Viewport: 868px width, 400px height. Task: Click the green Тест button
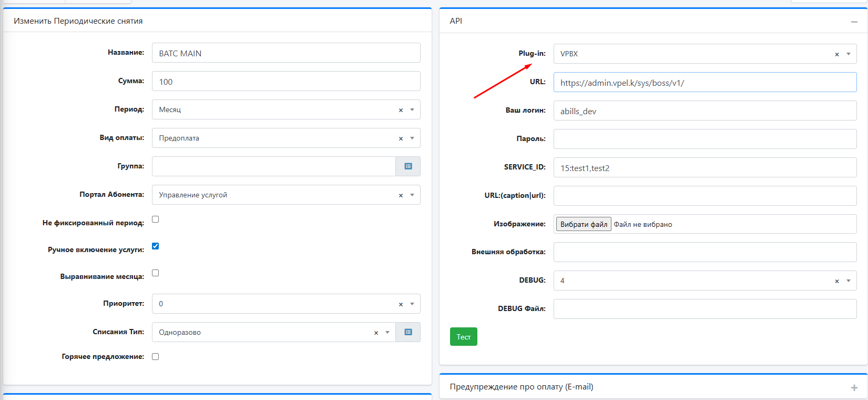click(x=463, y=337)
